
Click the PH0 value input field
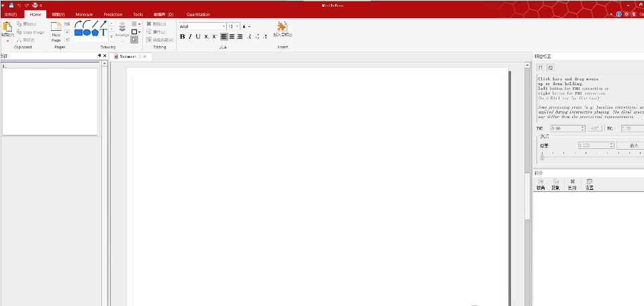tap(567, 129)
